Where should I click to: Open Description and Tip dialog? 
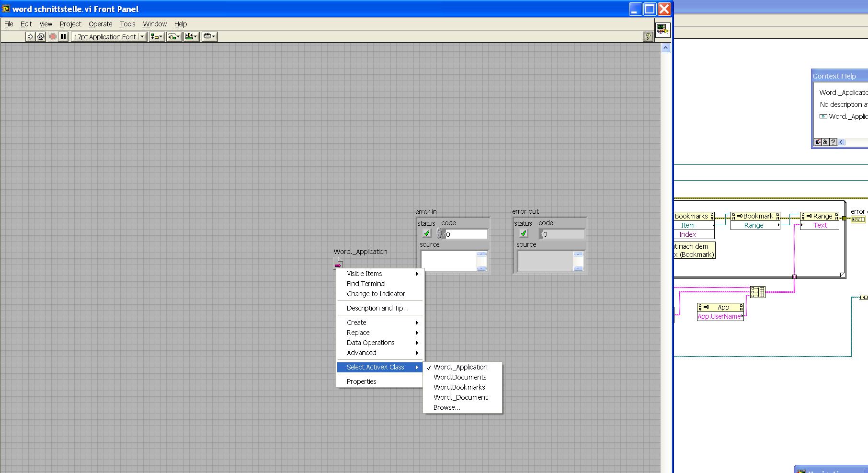[380, 308]
